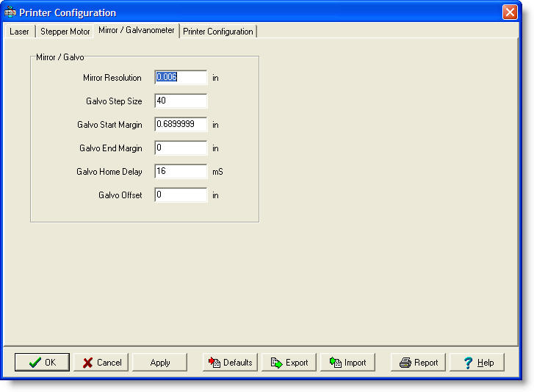Screen dimensions: 534x392
Task: Focus the Galvo Start Margin field
Action: [181, 124]
